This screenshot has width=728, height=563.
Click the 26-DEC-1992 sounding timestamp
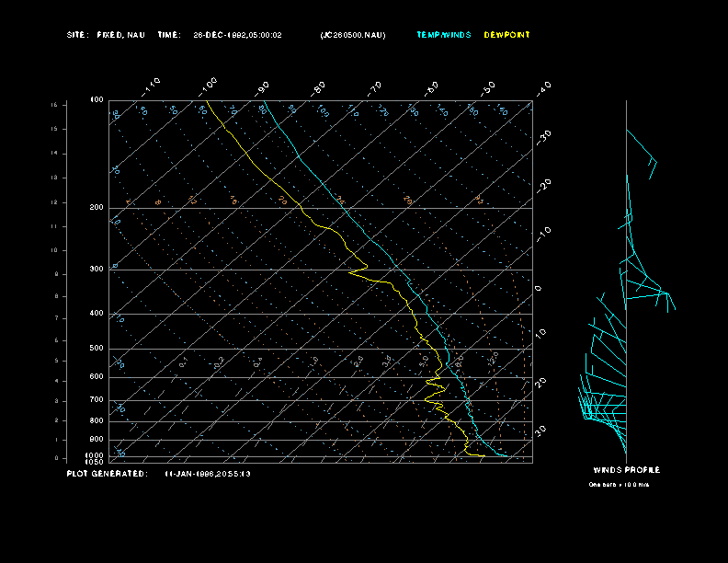pyautogui.click(x=237, y=35)
